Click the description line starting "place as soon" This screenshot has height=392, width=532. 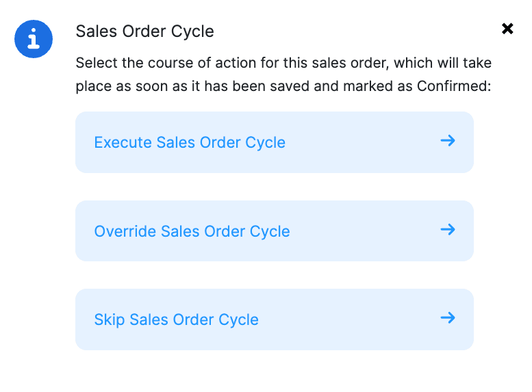point(283,87)
